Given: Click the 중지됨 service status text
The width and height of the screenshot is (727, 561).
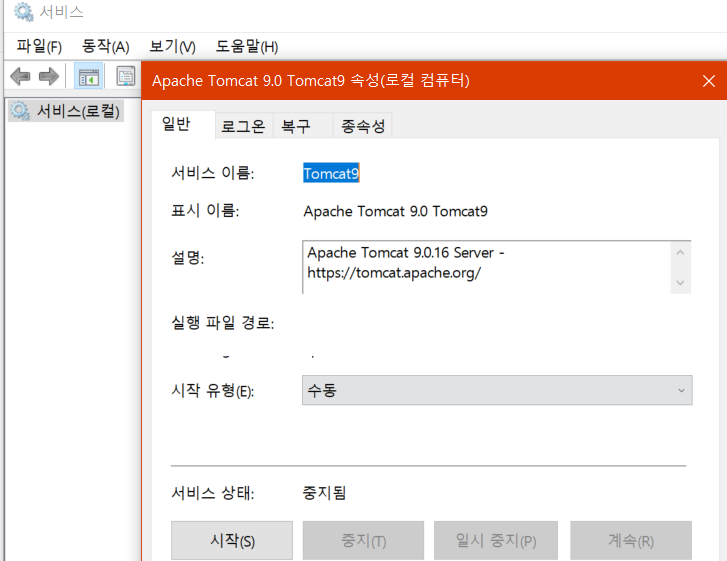Looking at the screenshot, I should [324, 493].
